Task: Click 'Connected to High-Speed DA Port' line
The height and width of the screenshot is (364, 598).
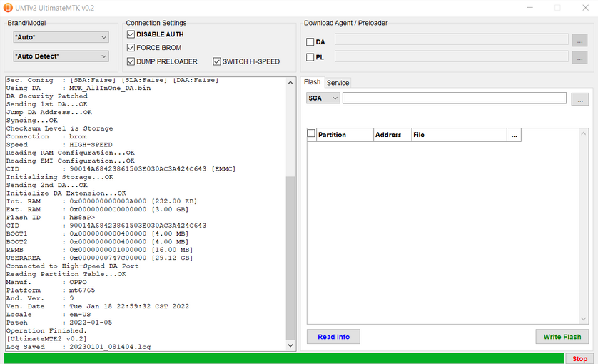Action: click(73, 266)
